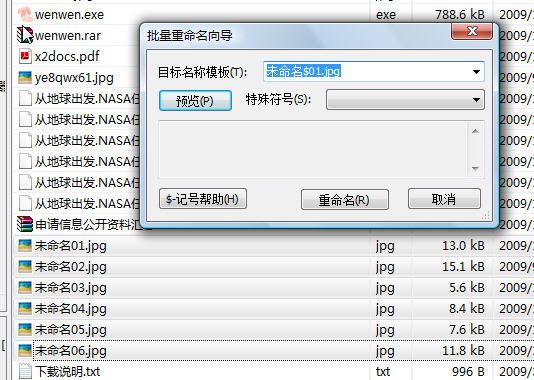Open the 特殊符号 combo box
Image resolution: width=534 pixels, height=380 pixels.
pos(405,100)
